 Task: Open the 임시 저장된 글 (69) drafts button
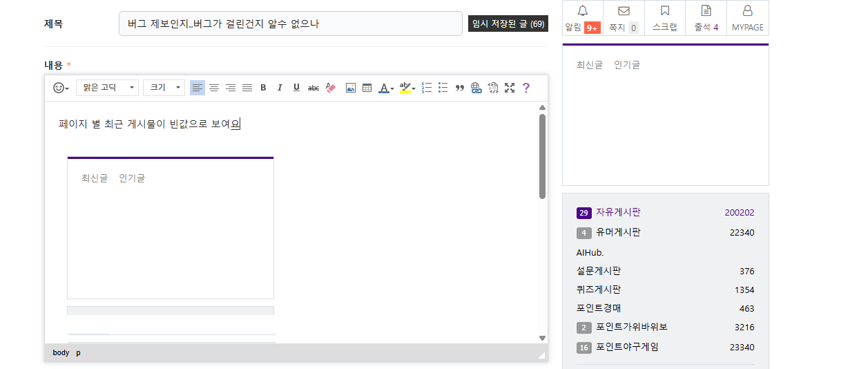point(508,24)
